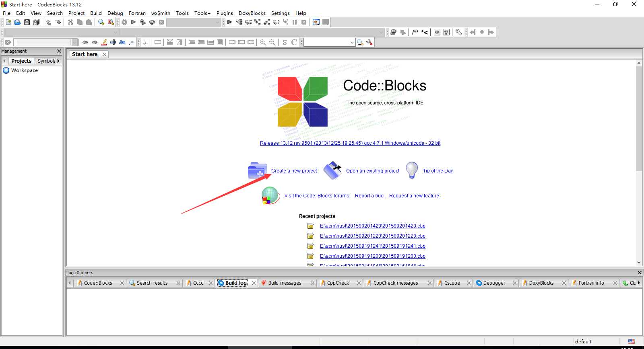Switch to the Symbols tab
Screen dimensions: 644x349
(46, 61)
